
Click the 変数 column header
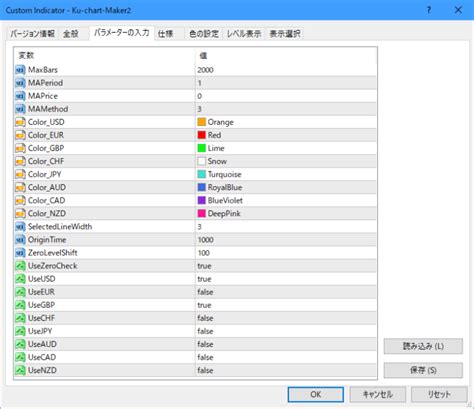pyautogui.click(x=105, y=55)
